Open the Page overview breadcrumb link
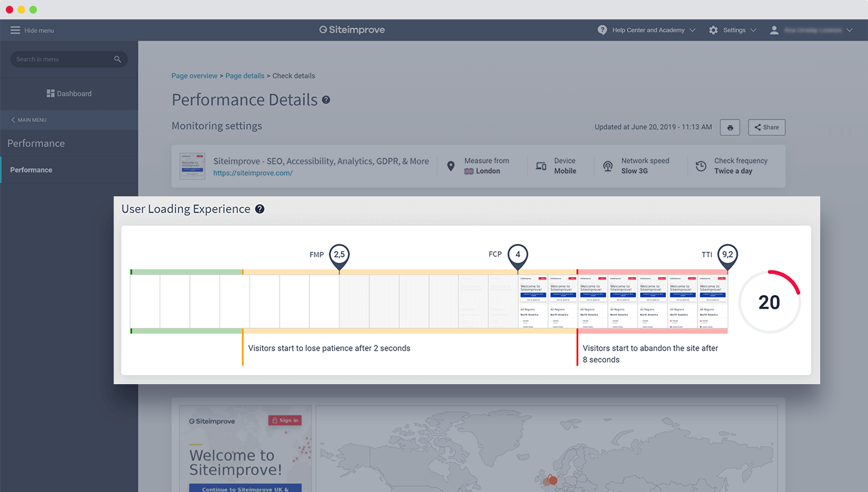868x492 pixels. pos(194,76)
